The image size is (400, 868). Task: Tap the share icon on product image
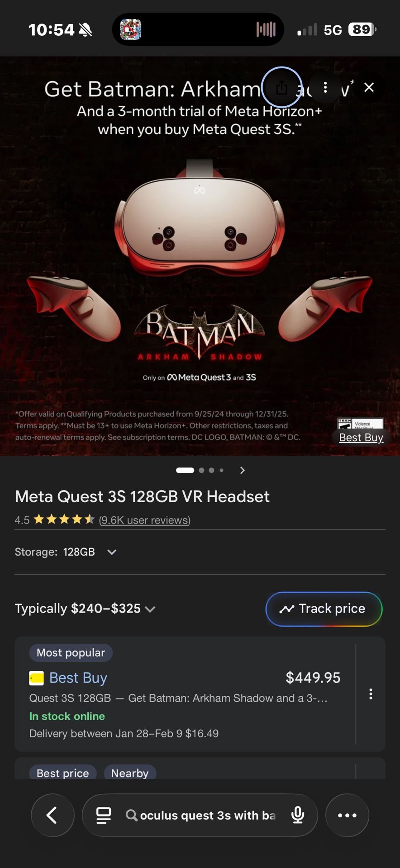tap(281, 88)
